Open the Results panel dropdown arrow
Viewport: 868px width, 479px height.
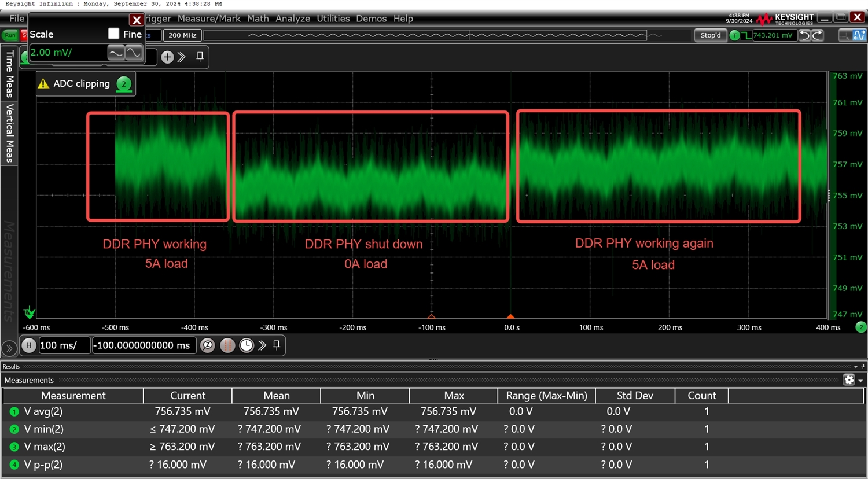coord(856,367)
